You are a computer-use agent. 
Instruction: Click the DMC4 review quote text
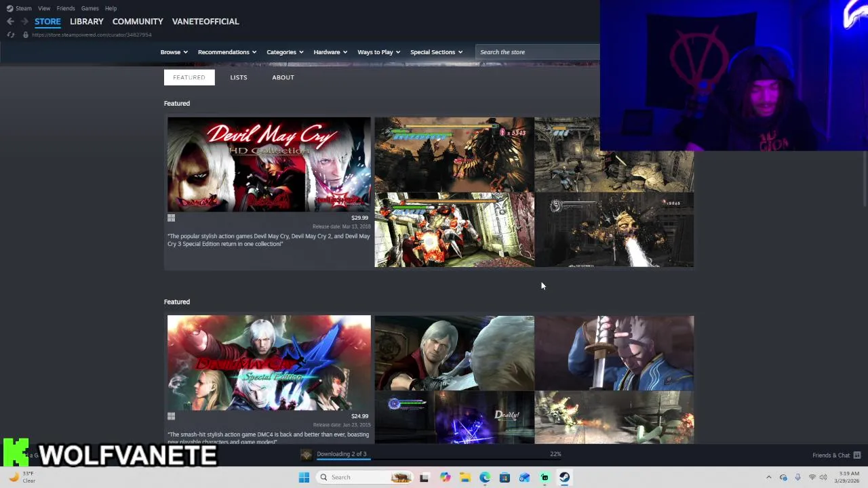[x=269, y=437]
